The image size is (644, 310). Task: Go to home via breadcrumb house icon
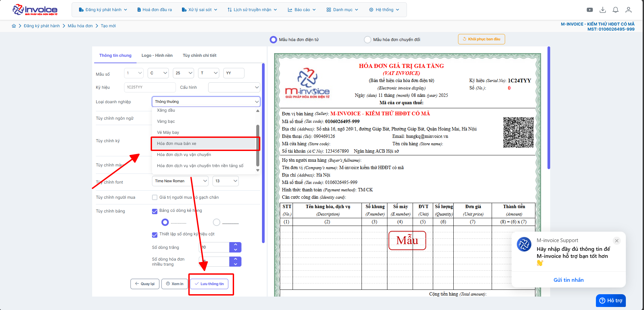click(14, 26)
